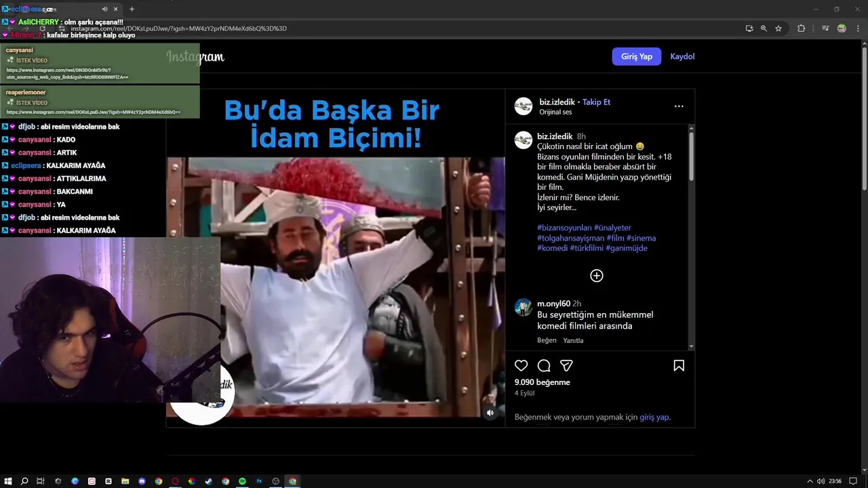Open hashtag #komedi
Screen dimensions: 868x488
pos(552,248)
